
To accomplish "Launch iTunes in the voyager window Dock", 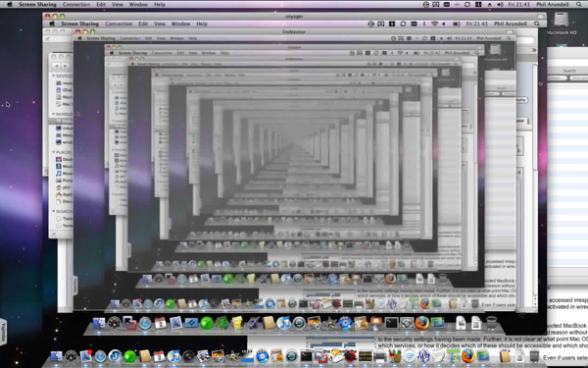I will (284, 323).
